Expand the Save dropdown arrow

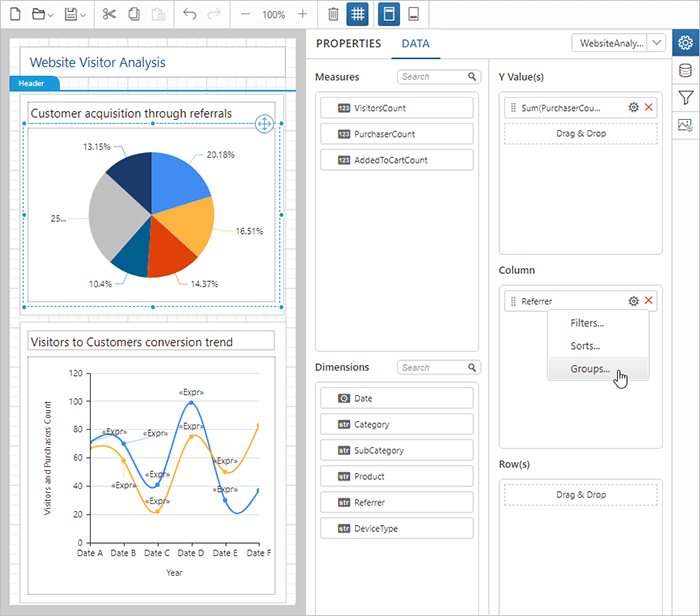(x=83, y=15)
